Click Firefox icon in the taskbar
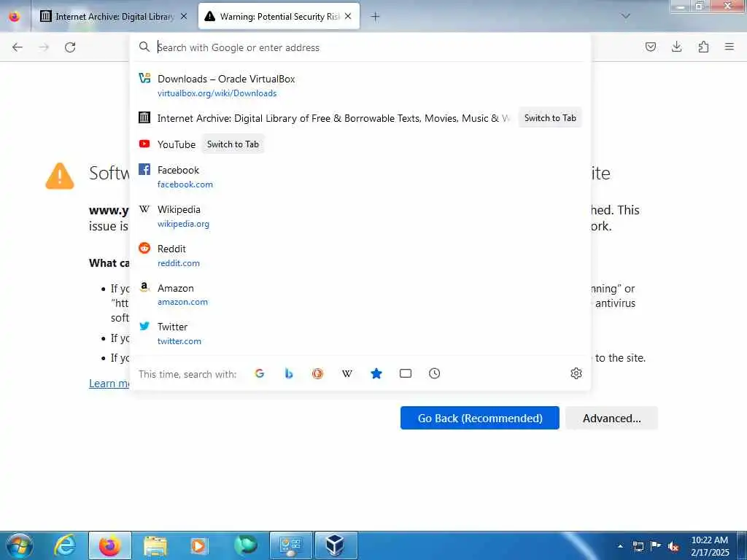Viewport: 747px width, 560px height. (x=110, y=545)
